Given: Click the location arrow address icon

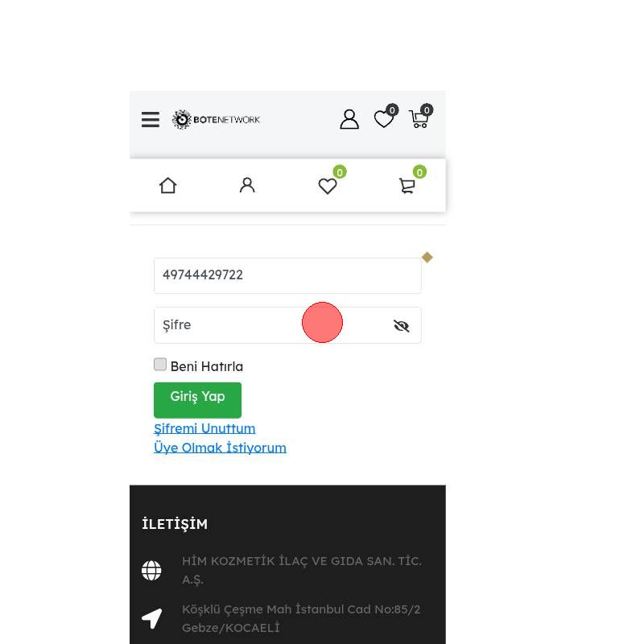Looking at the screenshot, I should (151, 618).
